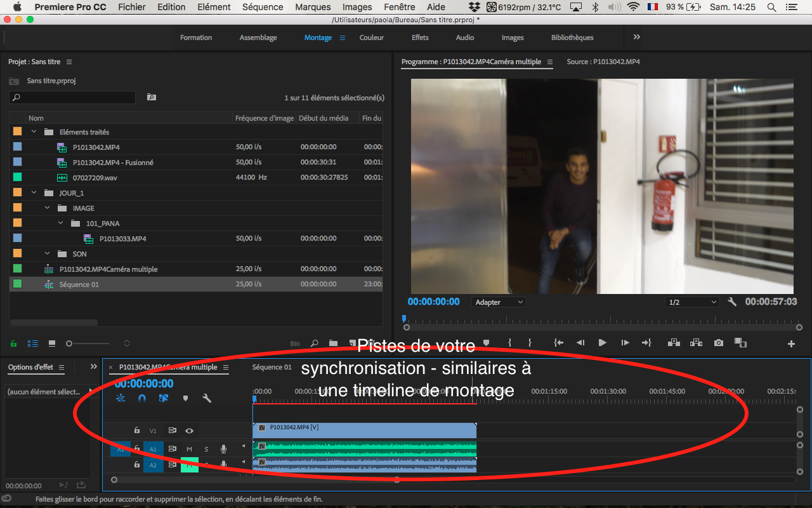
Task: Collapse the Eléments traités bin
Action: coord(34,132)
